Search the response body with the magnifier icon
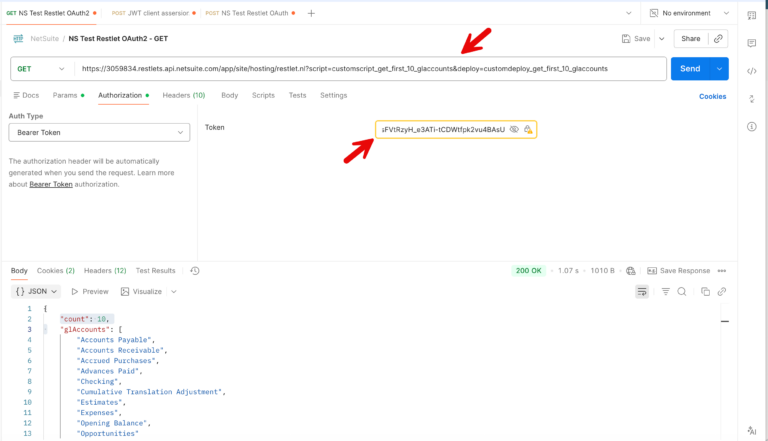Image resolution: width=768 pixels, height=441 pixels. point(682,291)
